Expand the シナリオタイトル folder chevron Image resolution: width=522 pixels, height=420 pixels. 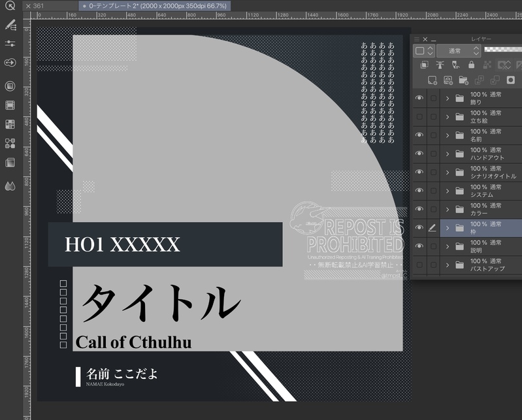[x=448, y=172]
